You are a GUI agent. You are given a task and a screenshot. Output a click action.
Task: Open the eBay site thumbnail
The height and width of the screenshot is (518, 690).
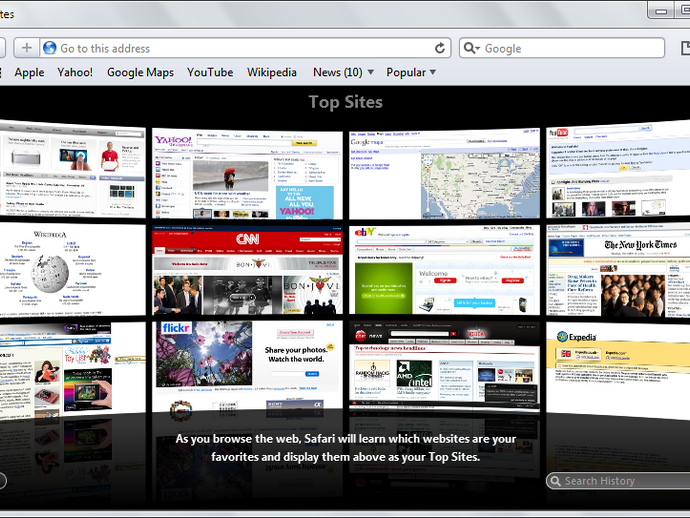(444, 270)
